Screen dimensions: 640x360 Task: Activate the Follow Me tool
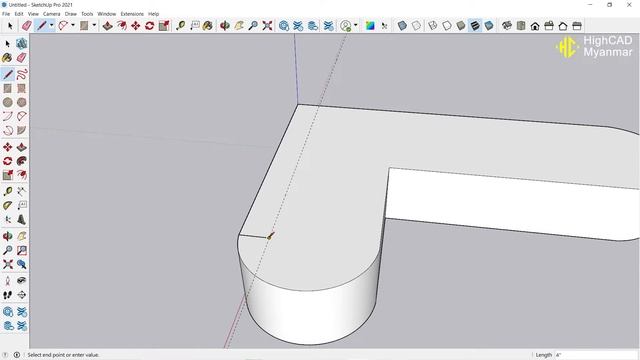(x=22, y=161)
